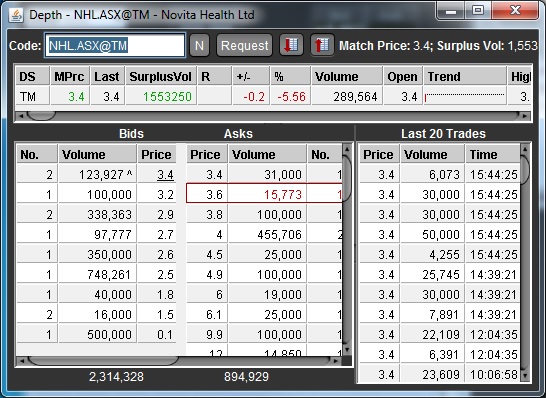The width and height of the screenshot is (546, 398).
Task: Click the asks total 894,929
Action: tap(247, 377)
